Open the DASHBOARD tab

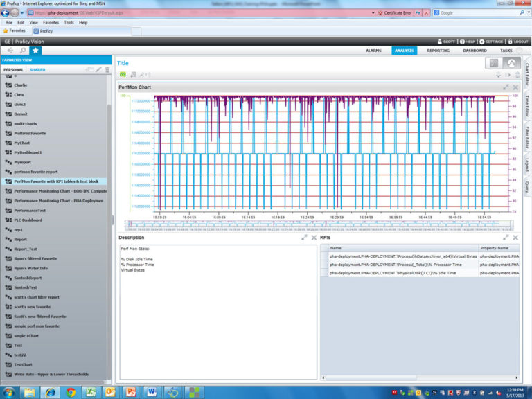click(475, 51)
